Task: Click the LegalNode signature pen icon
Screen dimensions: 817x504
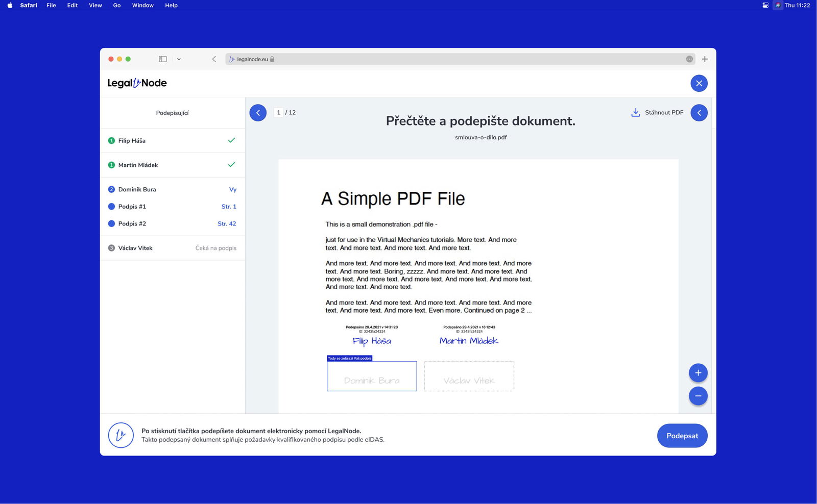Action: pos(121,435)
